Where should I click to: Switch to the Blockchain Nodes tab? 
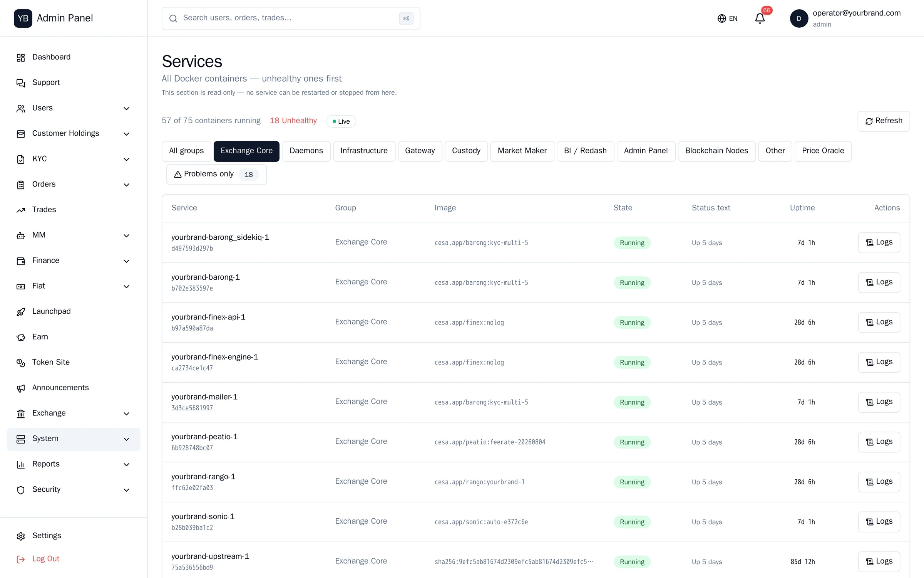coord(716,151)
